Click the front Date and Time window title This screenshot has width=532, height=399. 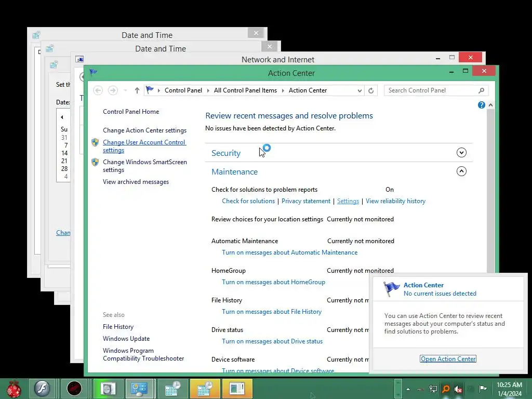pos(161,48)
